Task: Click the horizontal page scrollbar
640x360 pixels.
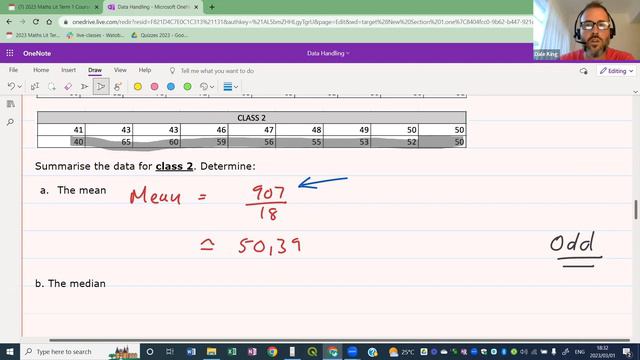Action: 339,340
